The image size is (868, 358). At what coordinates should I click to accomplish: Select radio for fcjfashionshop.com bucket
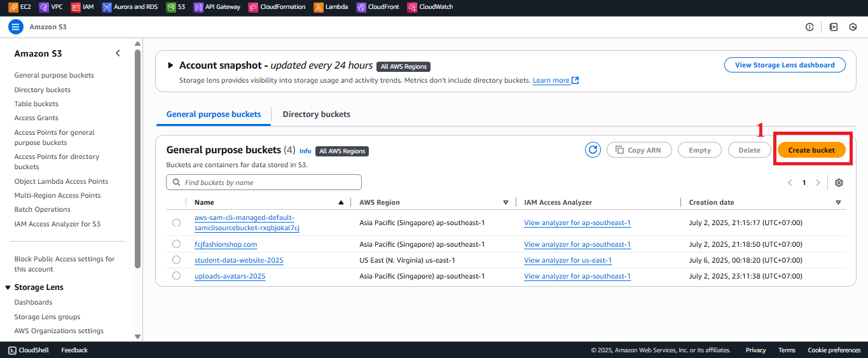tap(176, 244)
